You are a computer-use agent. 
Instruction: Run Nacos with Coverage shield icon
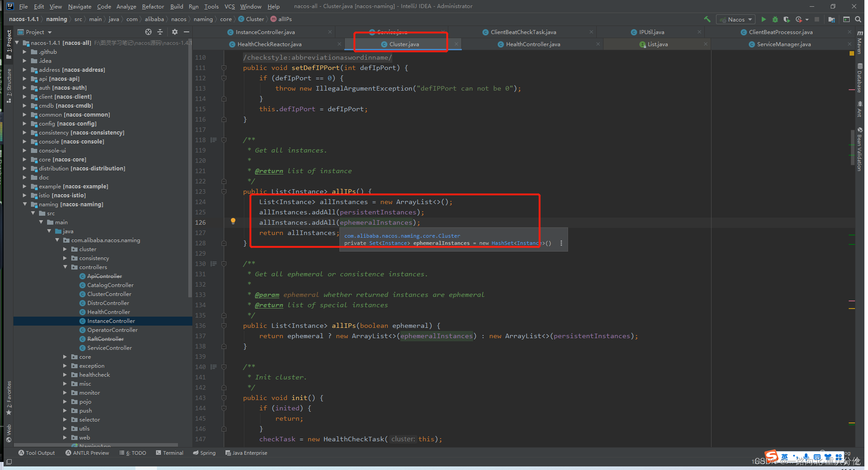point(786,19)
